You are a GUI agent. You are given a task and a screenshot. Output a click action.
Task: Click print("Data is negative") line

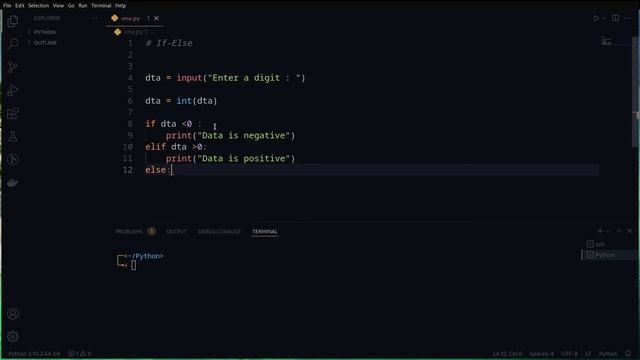click(x=230, y=136)
